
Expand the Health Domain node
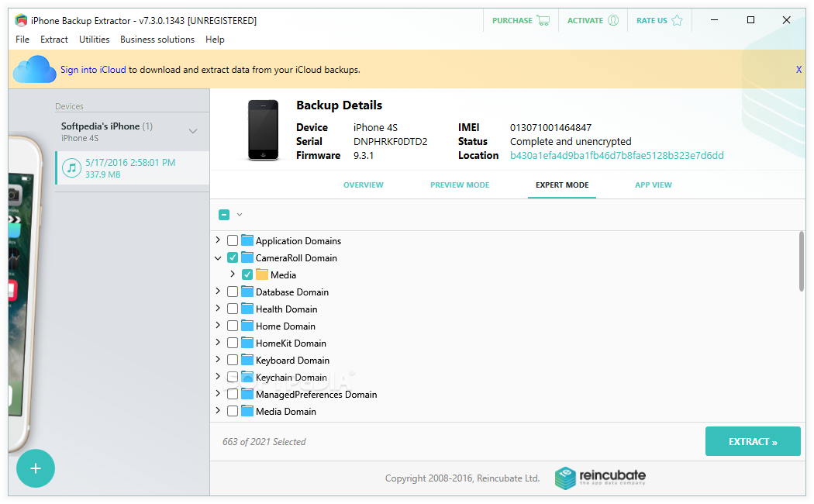tap(218, 309)
